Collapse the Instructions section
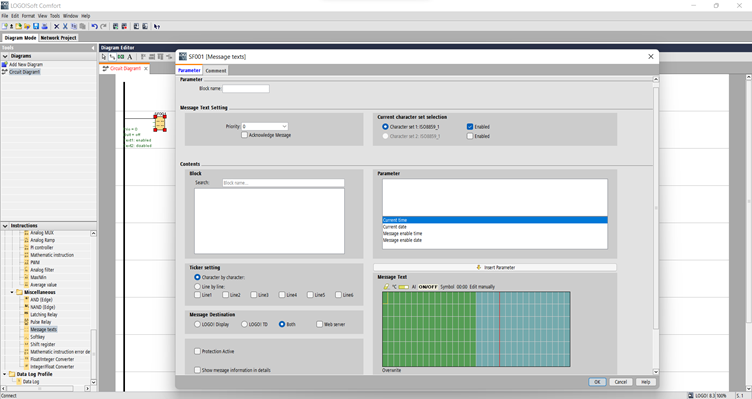The image size is (752, 399). coord(5,225)
